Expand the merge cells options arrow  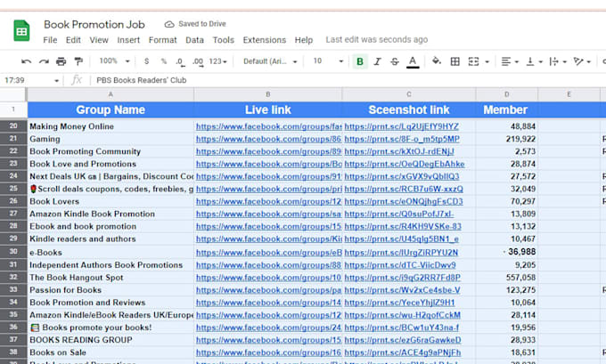[487, 61]
